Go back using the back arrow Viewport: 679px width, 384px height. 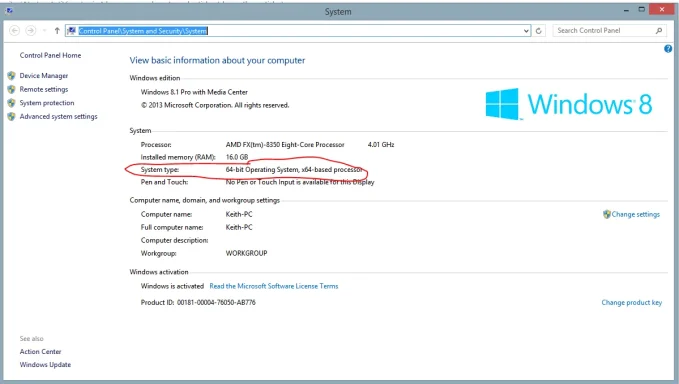14,31
